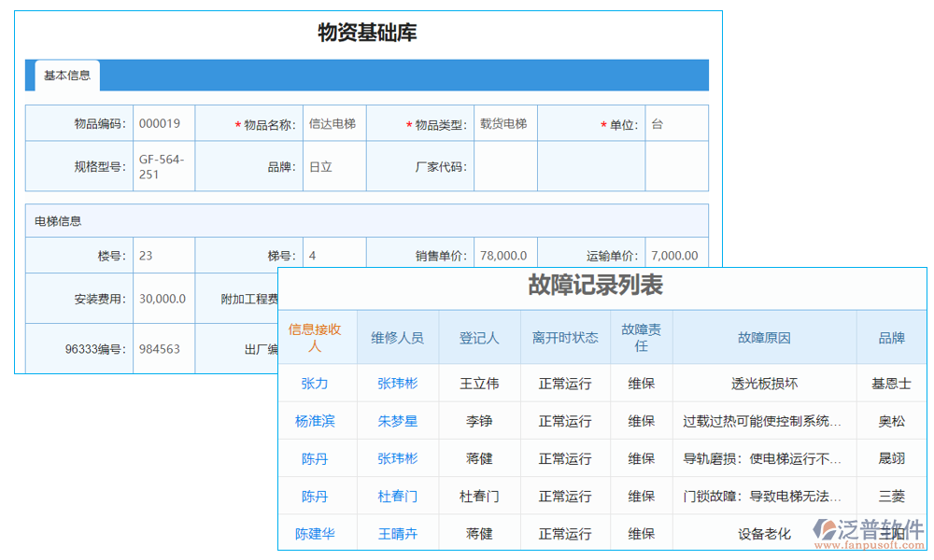This screenshot has height=560, width=934.
Task: Open receiver 陈建华's record
Action: (x=317, y=532)
